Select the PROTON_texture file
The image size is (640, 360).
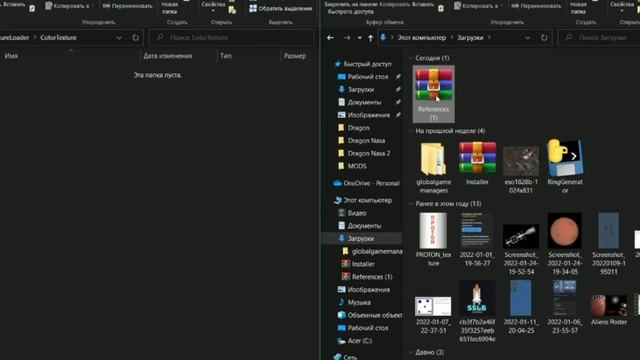tap(433, 240)
